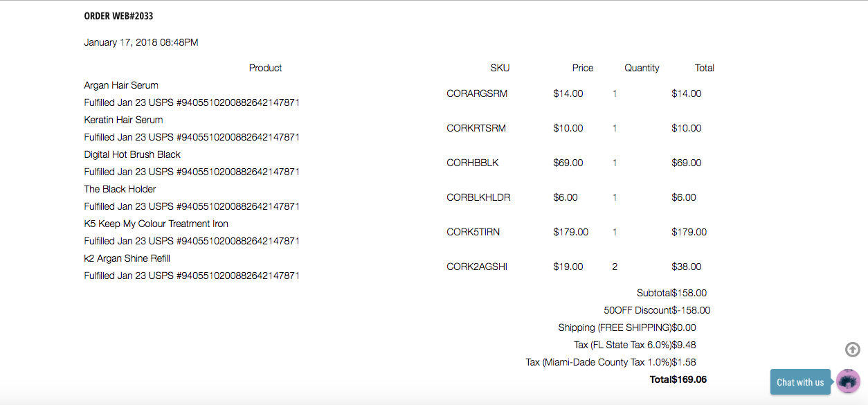Open the Chat with us widget
Viewport: 868px width, 405px height.
[x=800, y=382]
